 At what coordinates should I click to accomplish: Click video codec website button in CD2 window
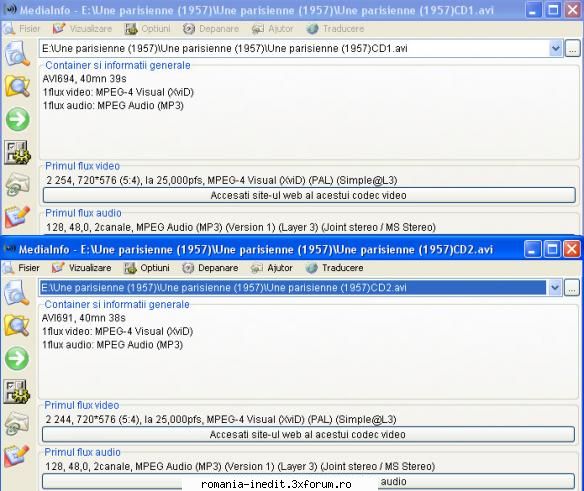tap(308, 434)
